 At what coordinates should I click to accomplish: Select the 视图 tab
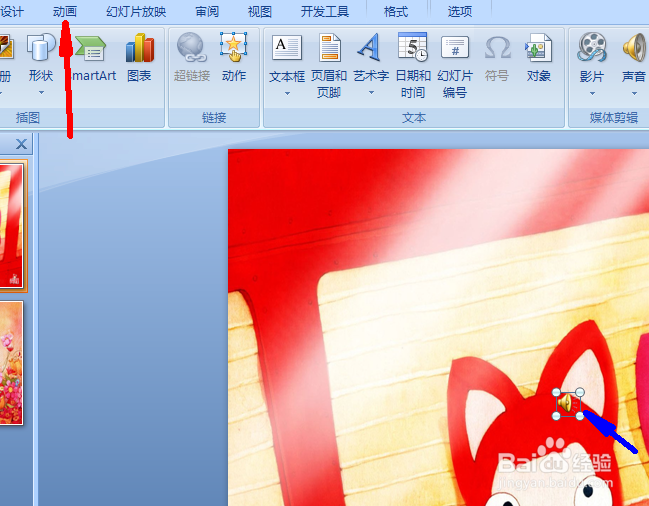[260, 12]
